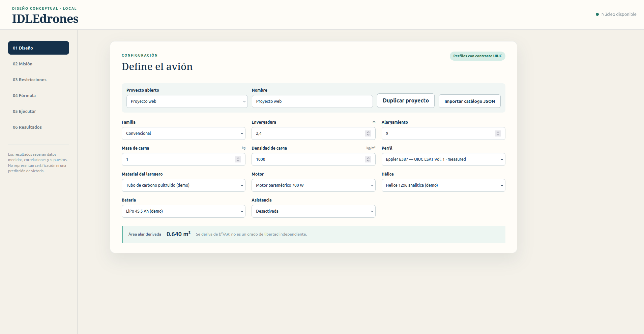Viewport: 644px width, 334px height.
Task: Click the Alargamiento stepper arrows
Action: click(x=498, y=133)
